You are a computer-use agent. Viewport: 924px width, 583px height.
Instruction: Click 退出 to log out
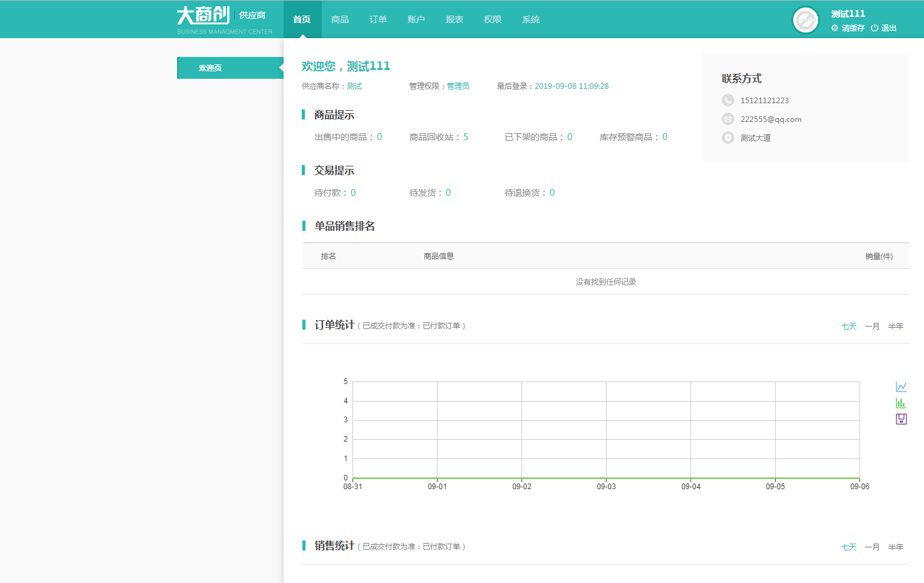click(889, 28)
